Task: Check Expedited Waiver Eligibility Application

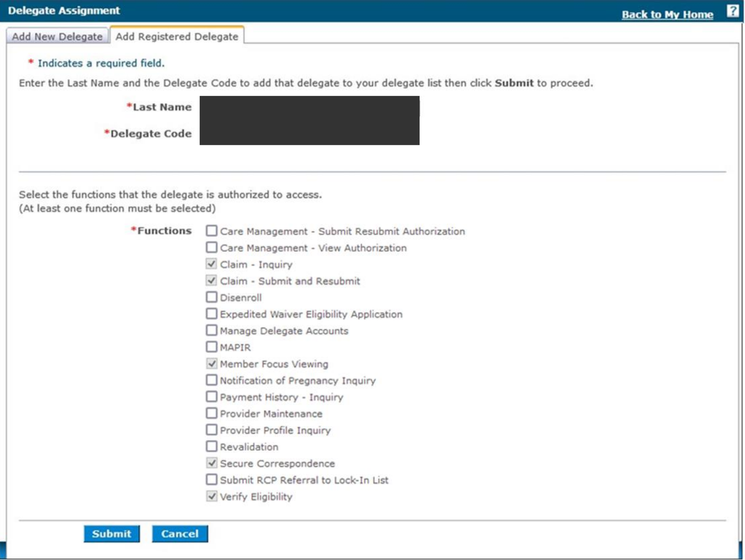Action: click(x=212, y=314)
